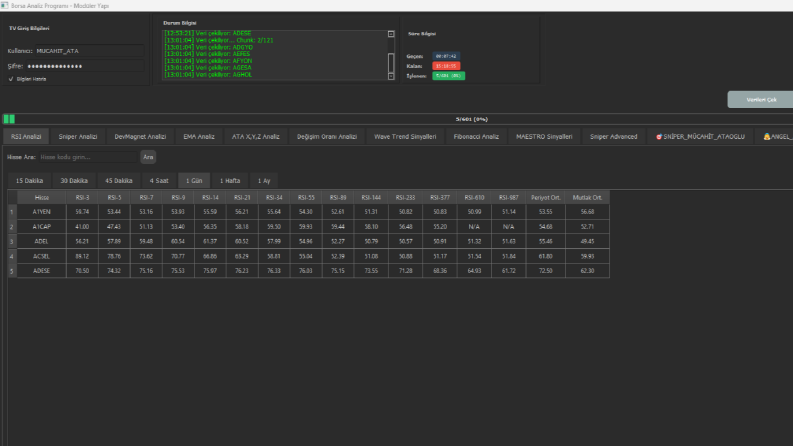The image size is (793, 446).
Task: Click the Geçen elapsed time value
Action: tap(446, 56)
